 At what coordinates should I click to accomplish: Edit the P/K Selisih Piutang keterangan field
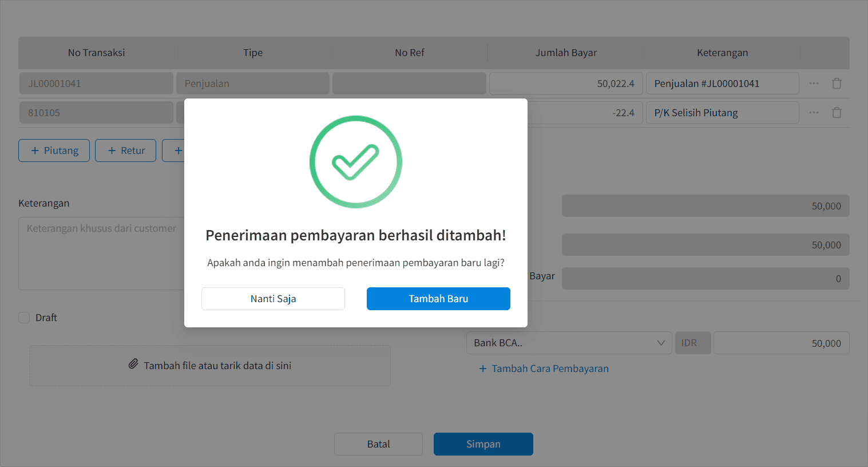click(723, 113)
